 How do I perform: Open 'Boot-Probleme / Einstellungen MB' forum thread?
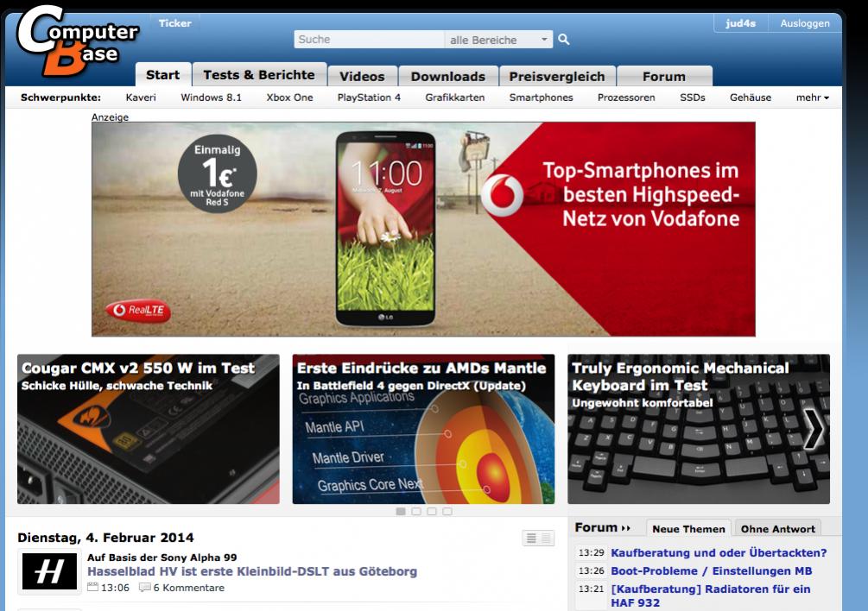coord(712,571)
